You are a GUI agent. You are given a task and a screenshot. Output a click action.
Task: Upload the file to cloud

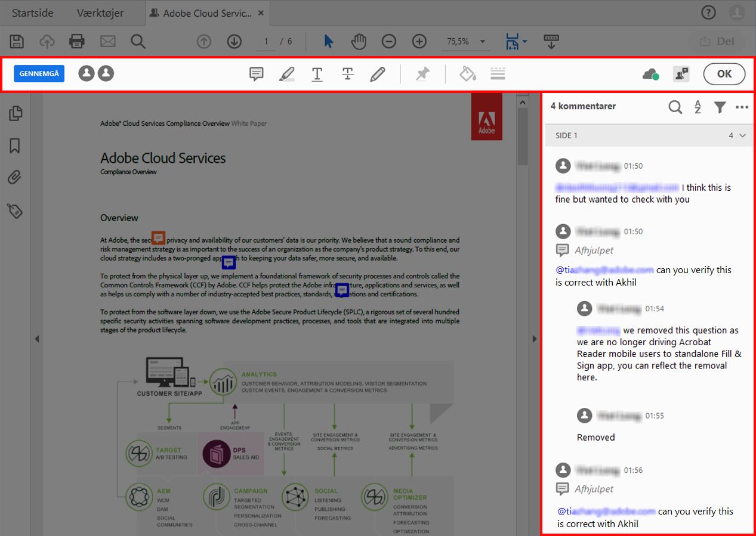click(47, 41)
